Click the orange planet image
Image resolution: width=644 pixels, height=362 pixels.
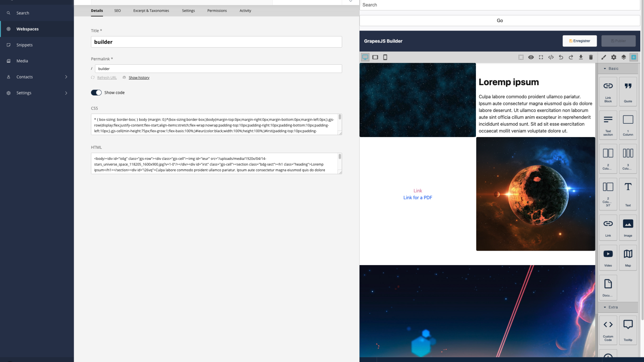536,194
